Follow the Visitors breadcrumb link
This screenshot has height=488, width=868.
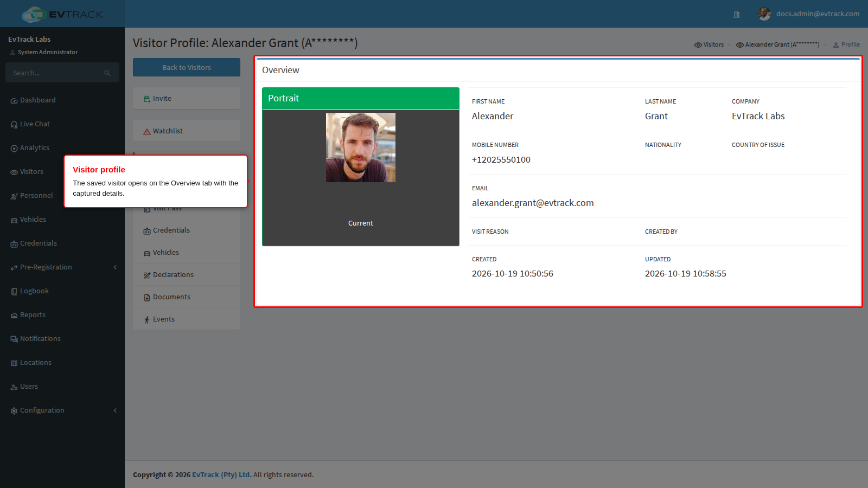click(709, 45)
